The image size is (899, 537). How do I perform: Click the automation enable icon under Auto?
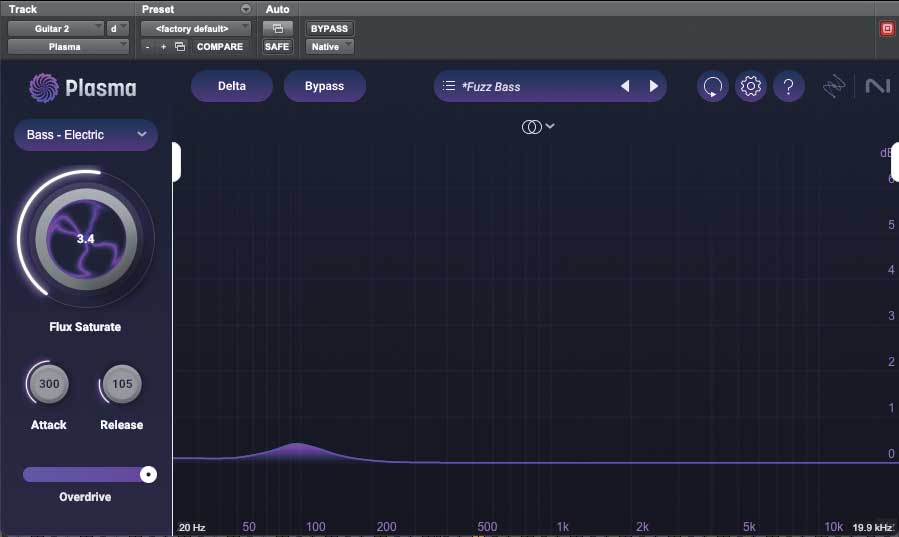[x=277, y=29]
